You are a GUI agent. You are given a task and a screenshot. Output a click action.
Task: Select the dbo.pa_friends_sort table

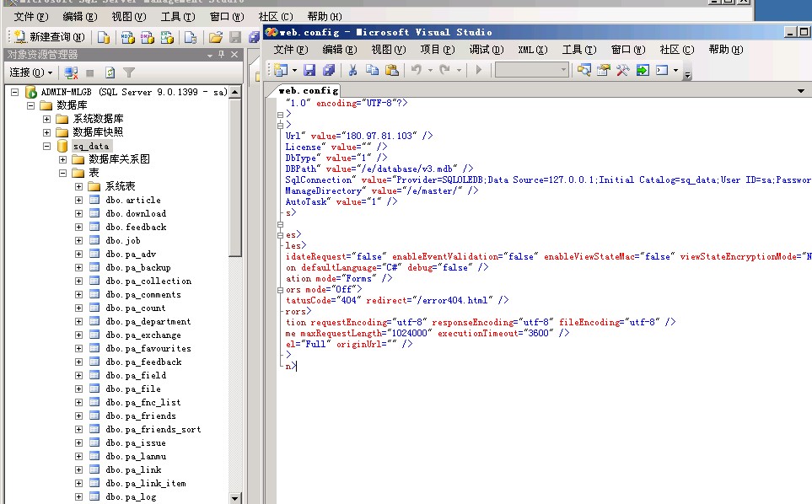pyautogui.click(x=153, y=429)
